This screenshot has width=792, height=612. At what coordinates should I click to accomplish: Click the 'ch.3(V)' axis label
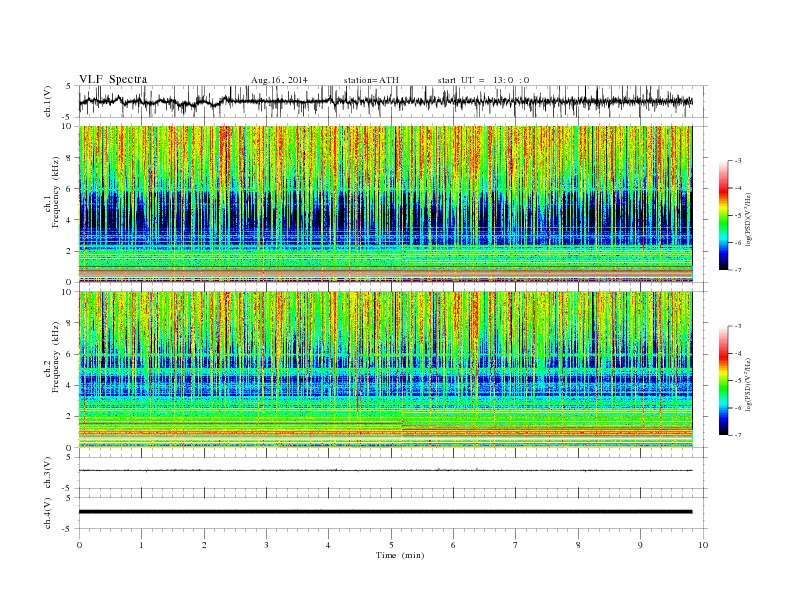coord(48,474)
